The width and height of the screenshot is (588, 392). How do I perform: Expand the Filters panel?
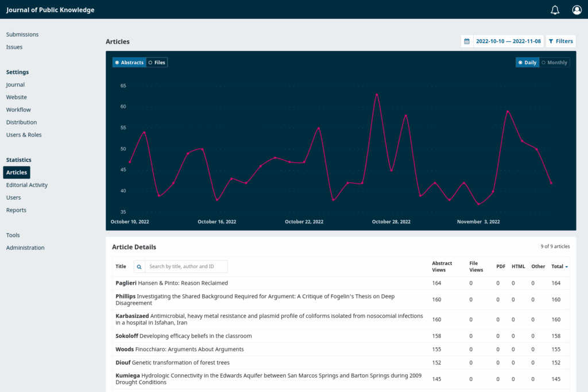coord(560,41)
